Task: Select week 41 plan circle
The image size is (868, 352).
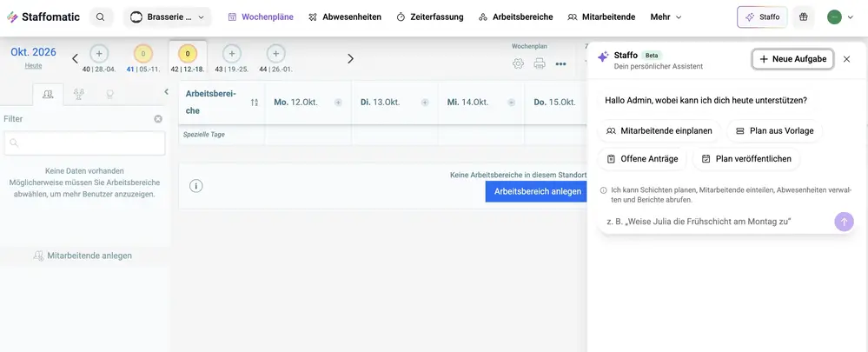Action: point(143,54)
